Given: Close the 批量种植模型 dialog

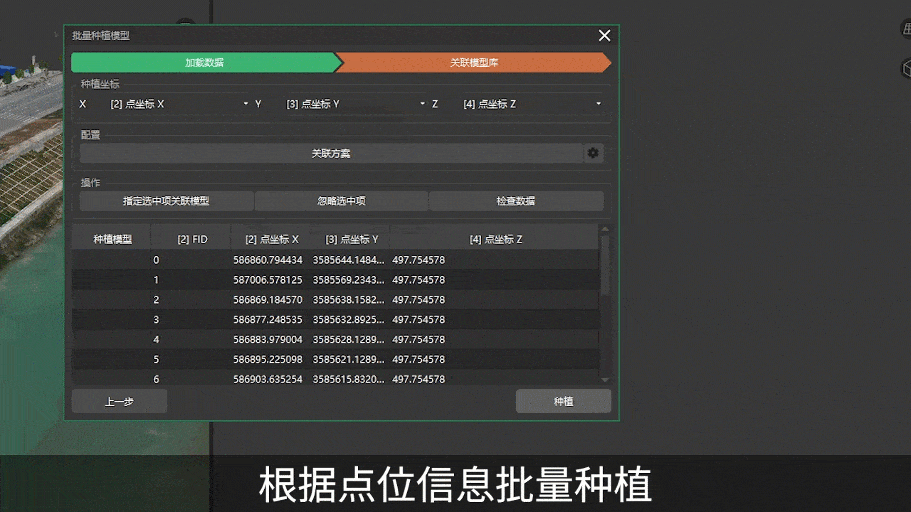Looking at the screenshot, I should click(604, 35).
